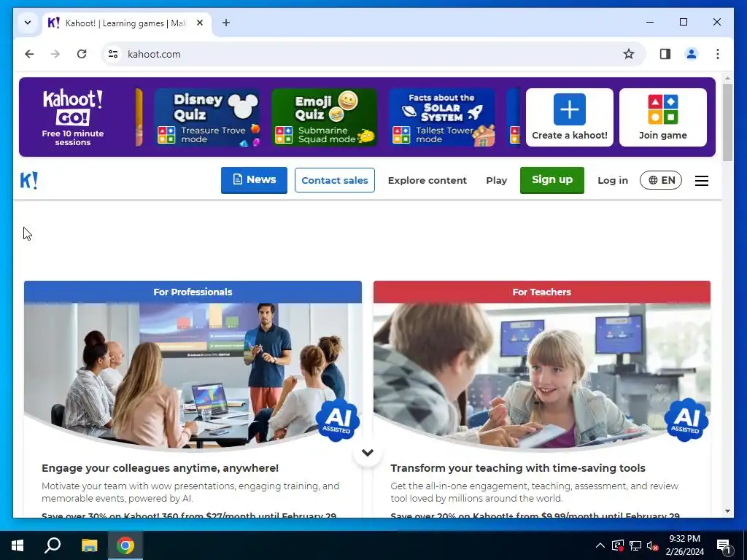Open the Chrome profile avatar
This screenshot has width=747, height=560.
[x=692, y=54]
